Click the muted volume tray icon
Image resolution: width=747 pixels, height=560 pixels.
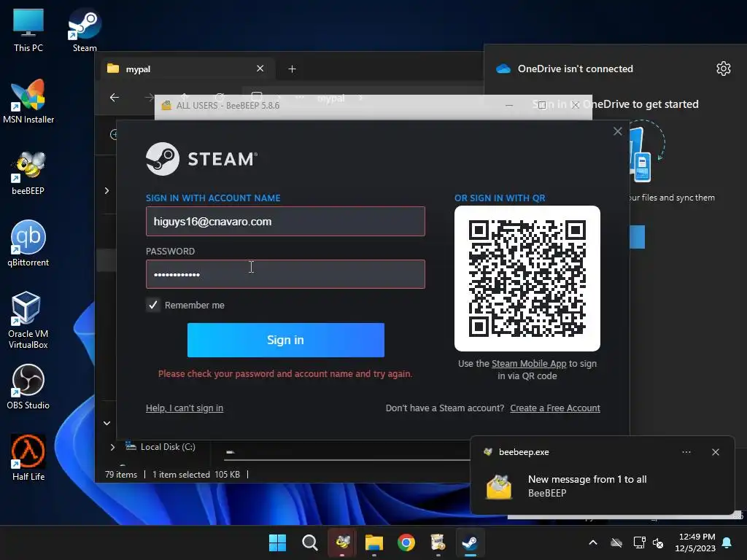point(658,542)
